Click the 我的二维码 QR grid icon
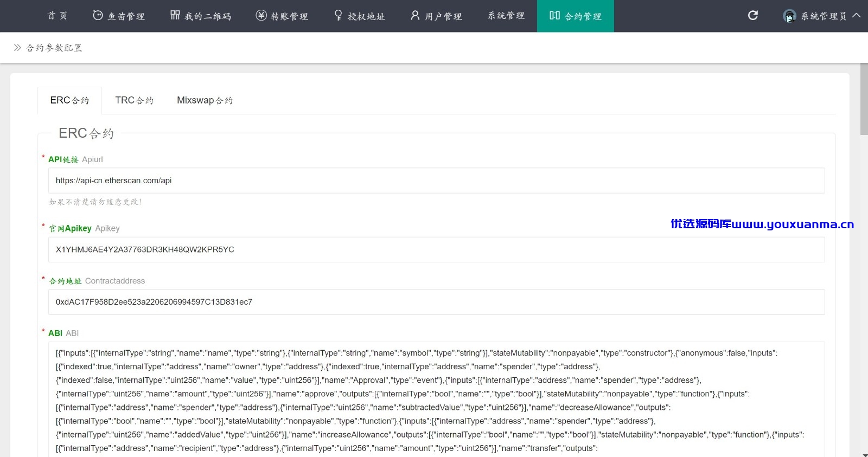This screenshot has height=457, width=868. (175, 15)
